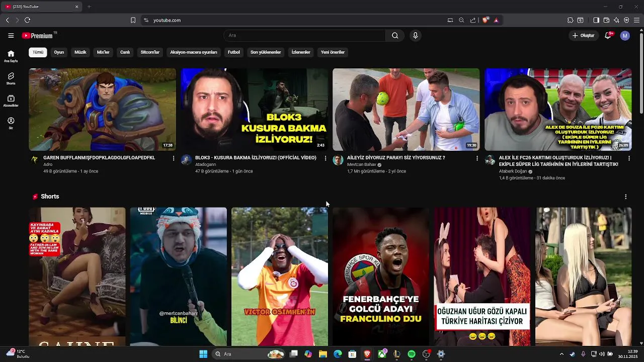Start voice search with microphone icon

coord(415,36)
